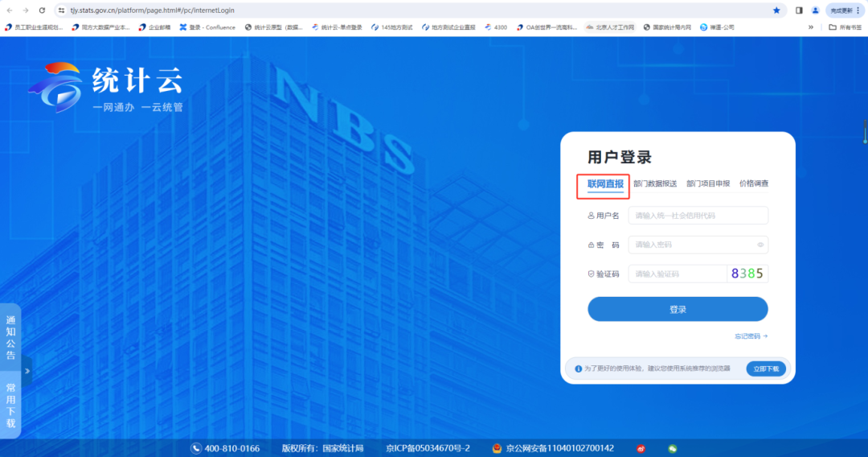The width and height of the screenshot is (868, 457).
Task: Focus the 用户名 input field
Action: click(x=698, y=216)
